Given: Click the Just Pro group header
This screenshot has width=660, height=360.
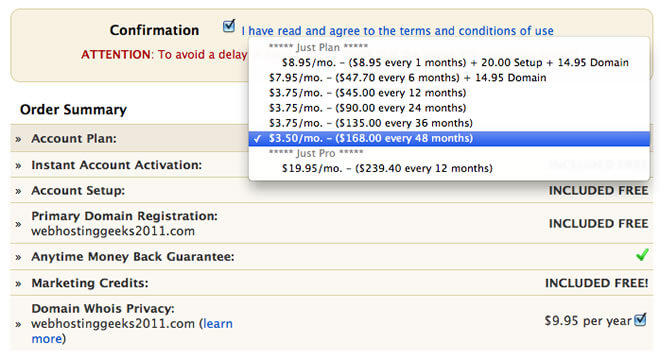Looking at the screenshot, I should [316, 153].
